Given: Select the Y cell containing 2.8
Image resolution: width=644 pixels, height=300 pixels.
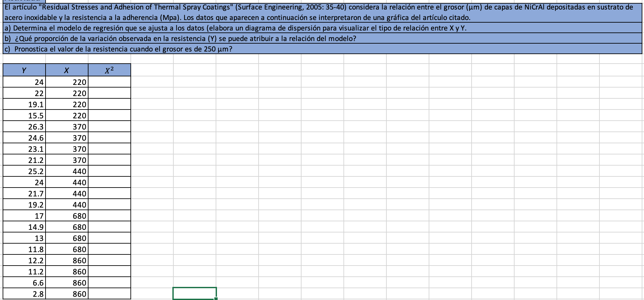Looking at the screenshot, I should (x=24, y=294).
